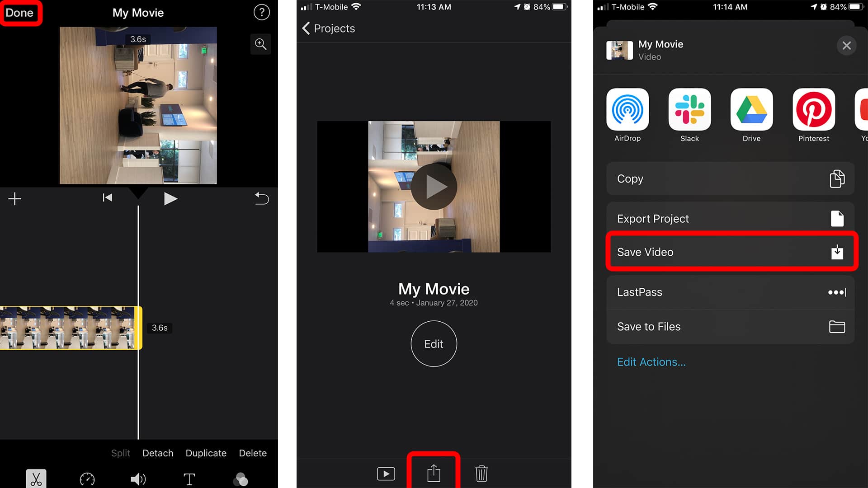Image resolution: width=868 pixels, height=488 pixels.
Task: Tap the 11:13 AM clock in the status bar
Action: pyautogui.click(x=434, y=7)
